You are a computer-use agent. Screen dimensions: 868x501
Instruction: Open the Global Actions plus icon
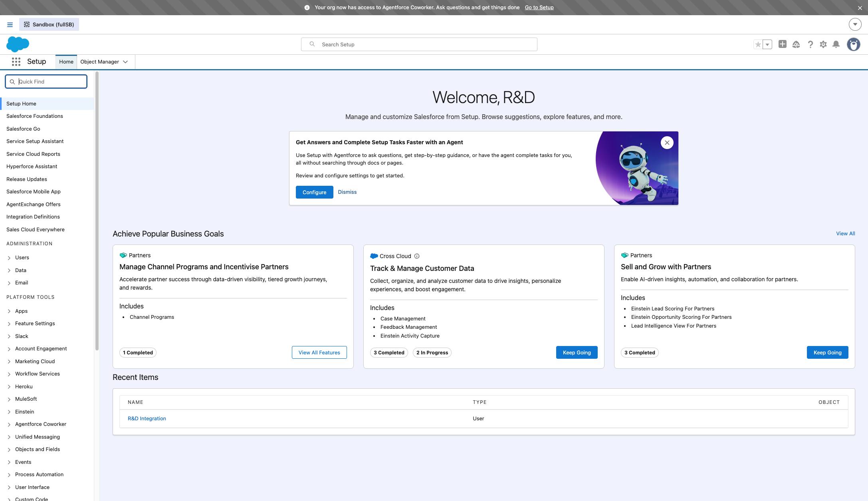tap(783, 44)
